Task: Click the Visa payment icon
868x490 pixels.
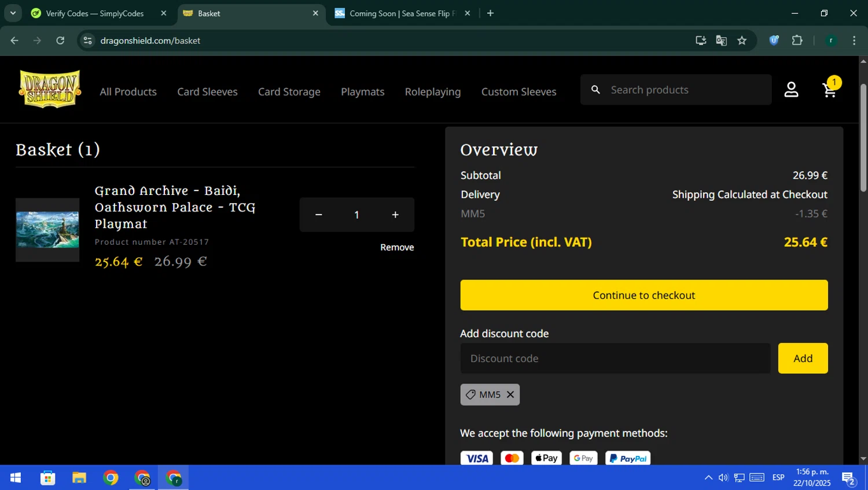Action: click(477, 458)
